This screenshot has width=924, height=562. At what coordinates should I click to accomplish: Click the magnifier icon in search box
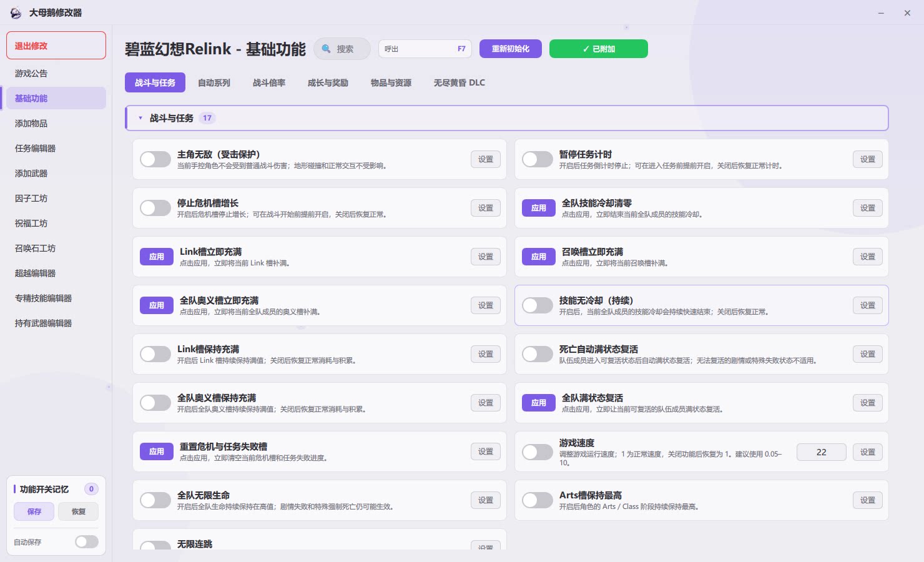coord(326,49)
